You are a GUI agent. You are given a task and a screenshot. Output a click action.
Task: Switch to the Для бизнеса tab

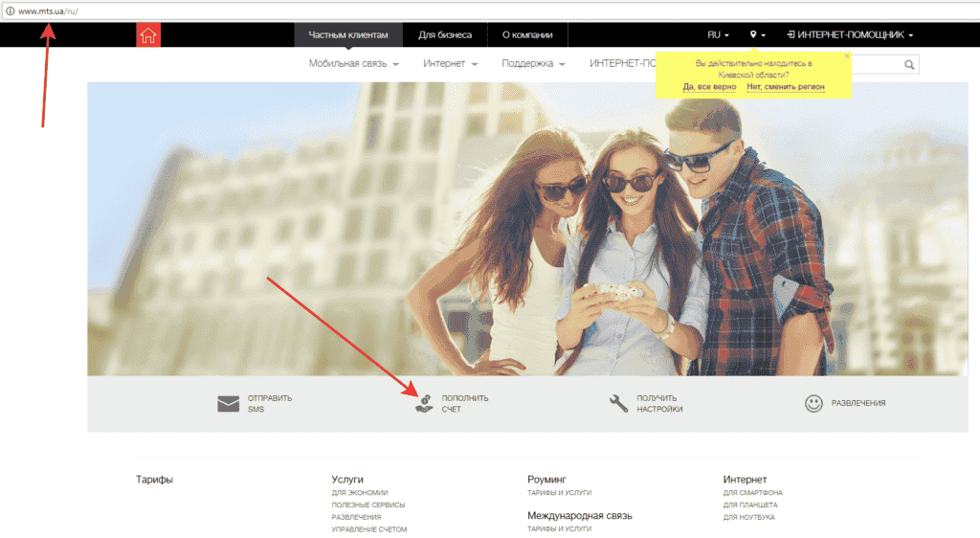tap(445, 35)
